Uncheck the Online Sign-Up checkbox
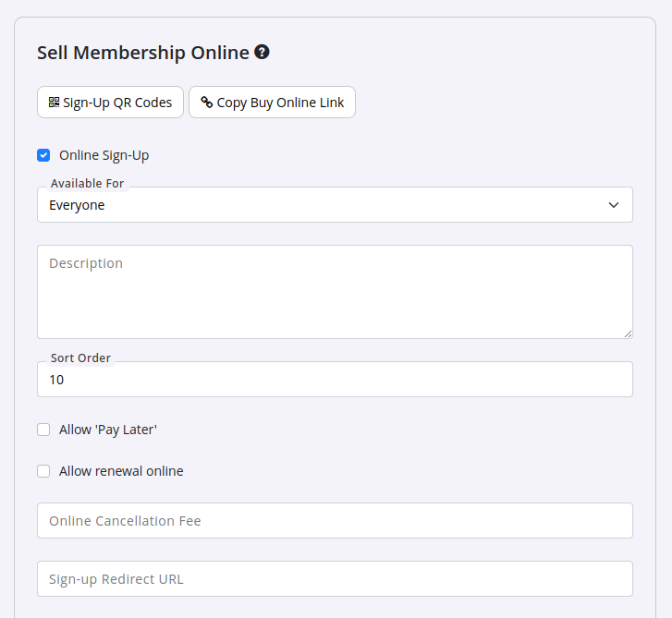 pyautogui.click(x=43, y=155)
